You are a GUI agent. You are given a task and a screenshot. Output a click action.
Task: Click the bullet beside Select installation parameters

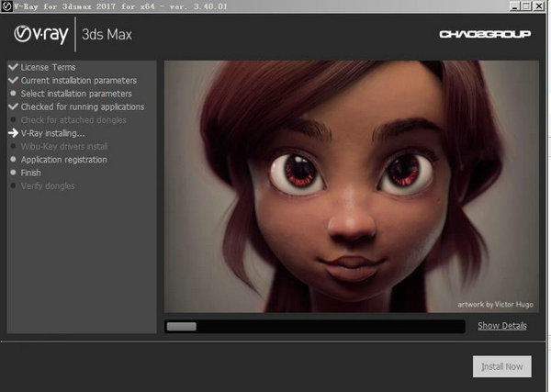[x=12, y=94]
